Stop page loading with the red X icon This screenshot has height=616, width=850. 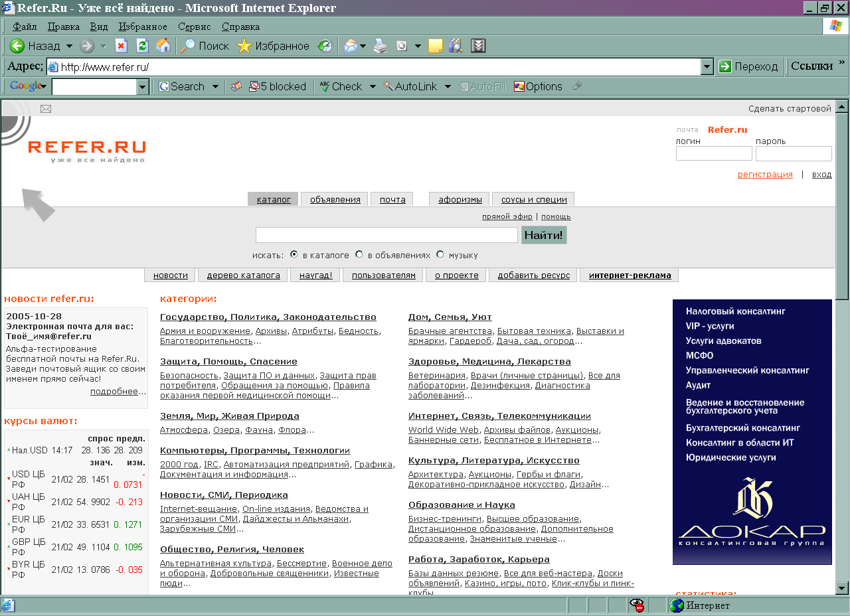(x=121, y=46)
